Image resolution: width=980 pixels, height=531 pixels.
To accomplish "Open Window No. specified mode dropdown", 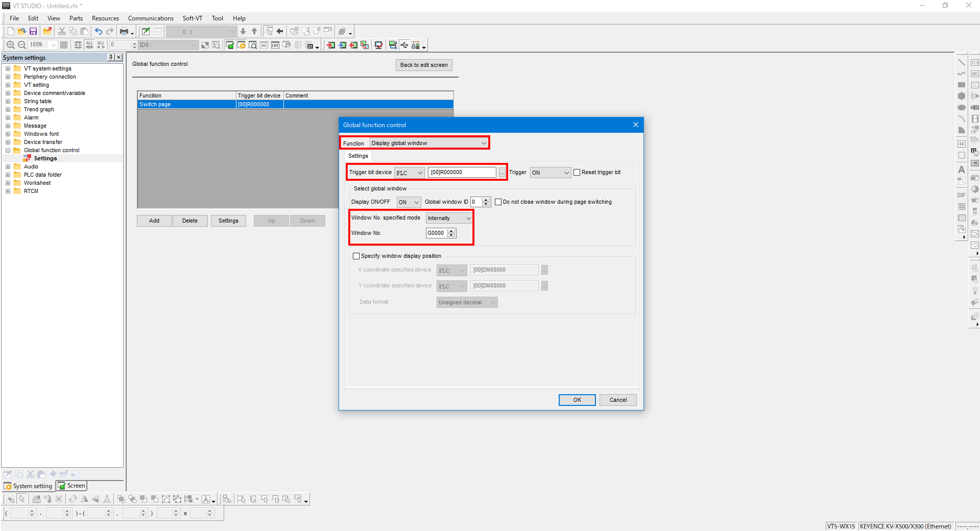I will point(449,219).
